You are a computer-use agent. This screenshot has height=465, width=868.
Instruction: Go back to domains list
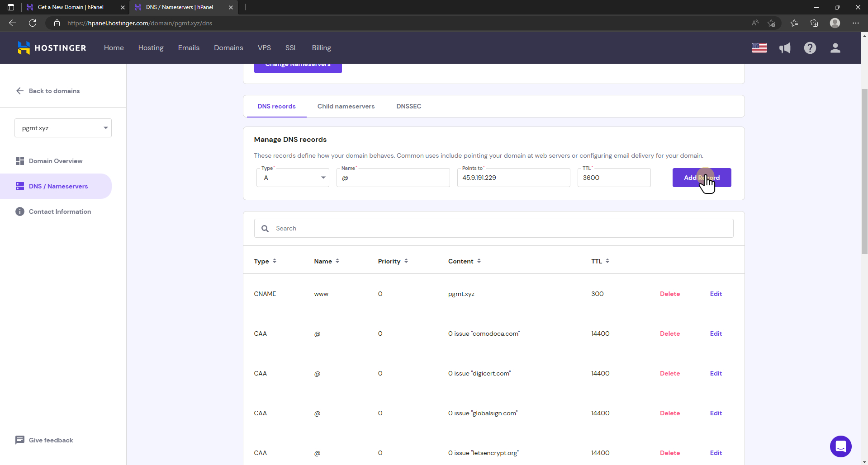coord(48,91)
